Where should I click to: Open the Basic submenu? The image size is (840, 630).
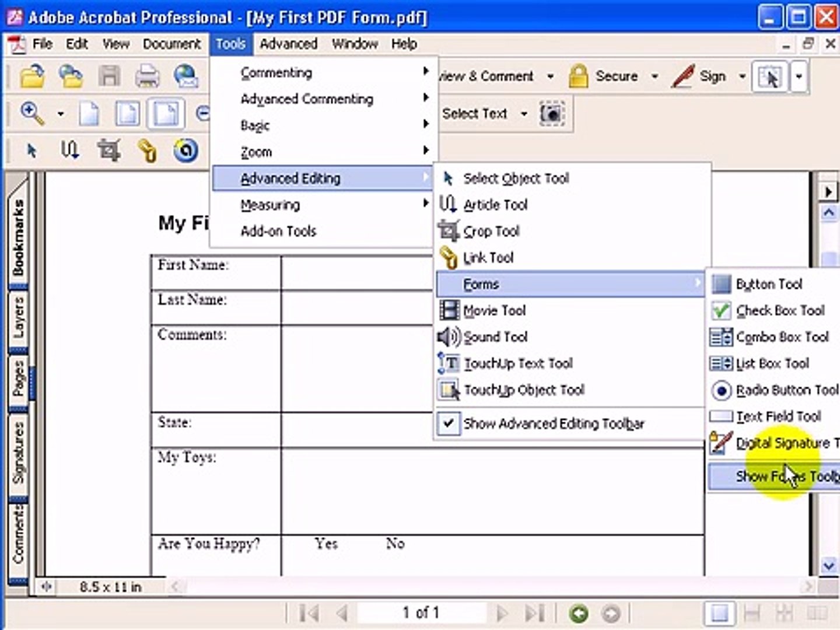point(324,125)
